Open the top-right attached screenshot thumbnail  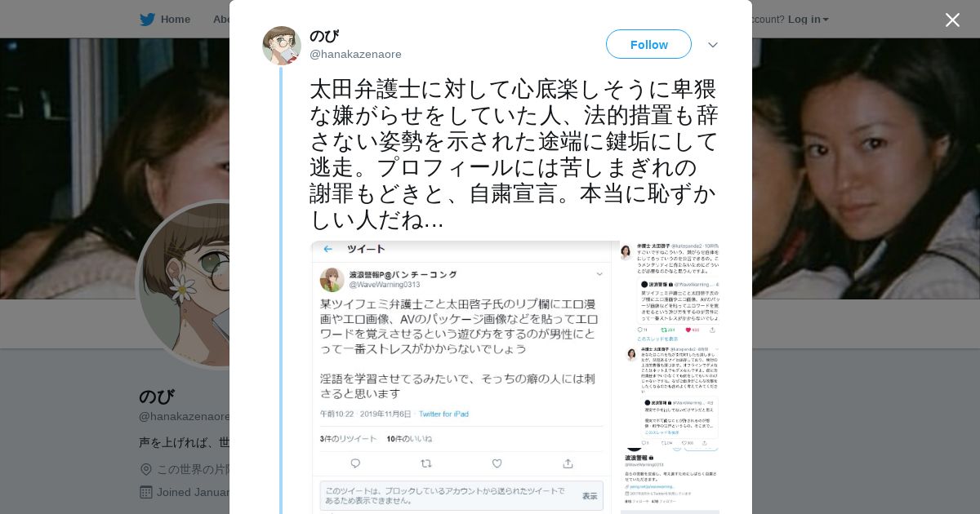point(670,290)
